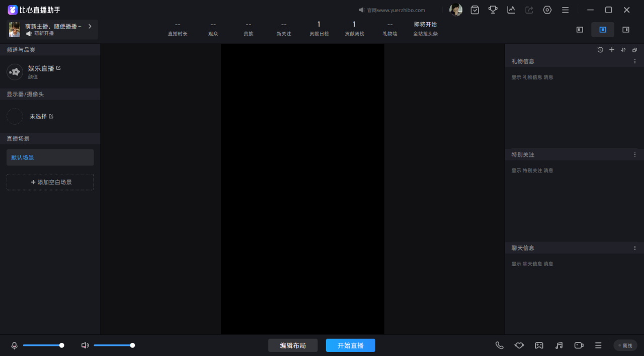Open the music note icon
This screenshot has height=356, width=644.
point(559,345)
